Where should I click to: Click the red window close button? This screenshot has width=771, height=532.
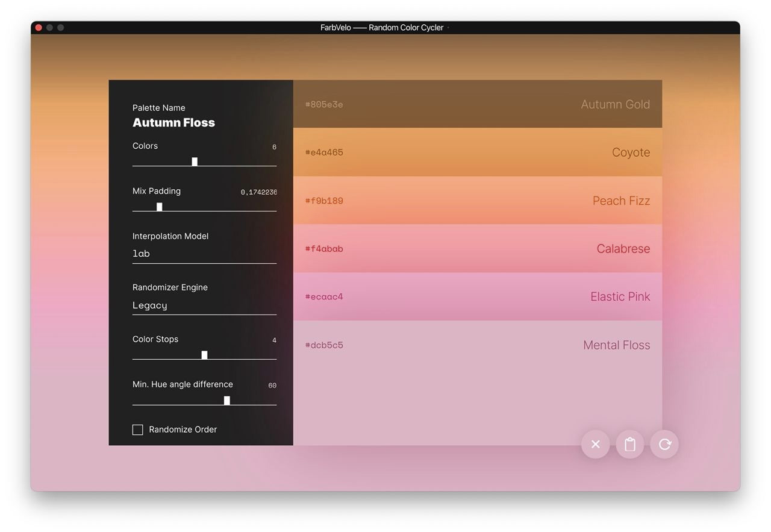(39, 28)
